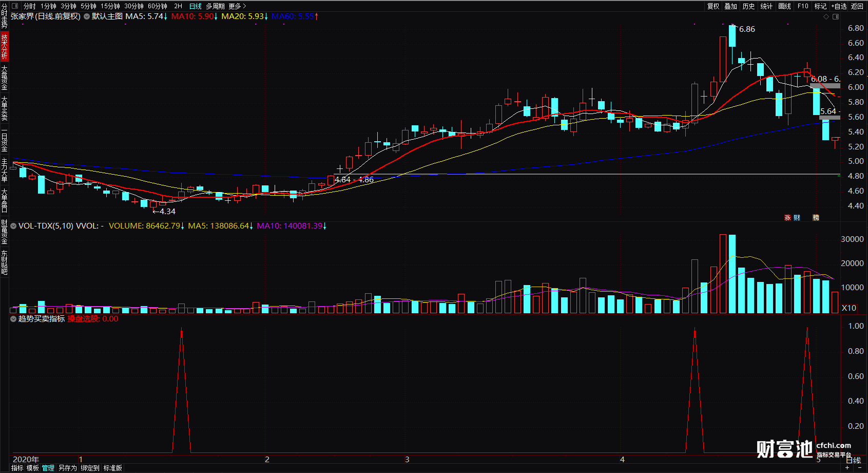Click 绑定到 in bottom bar
Viewport: 868px width, 473px height.
pyautogui.click(x=90, y=468)
